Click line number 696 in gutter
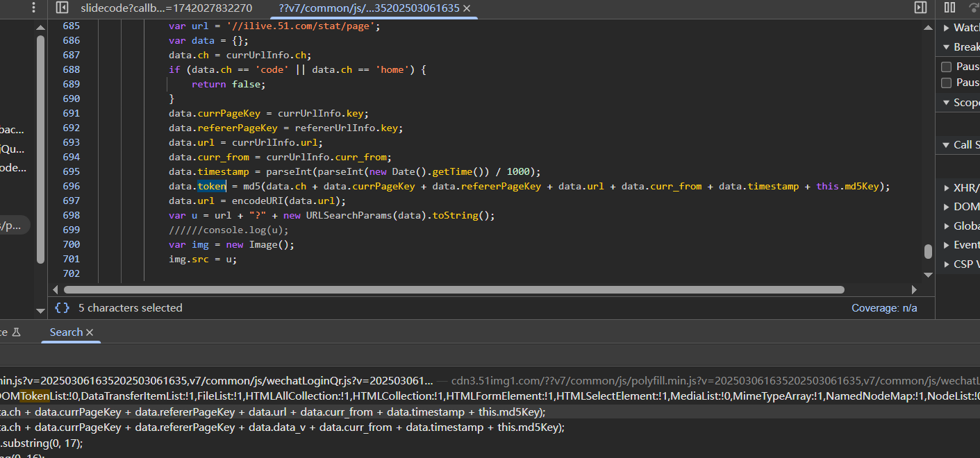The width and height of the screenshot is (980, 458). 71,186
